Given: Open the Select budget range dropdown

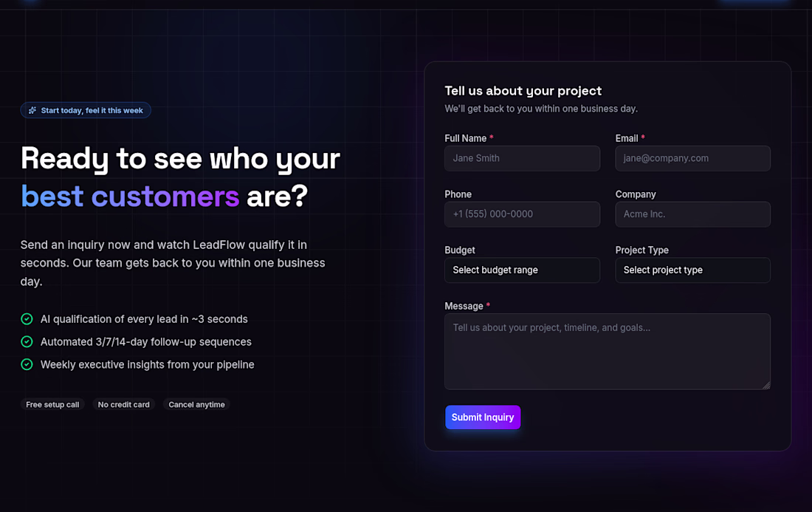Looking at the screenshot, I should click(x=522, y=270).
